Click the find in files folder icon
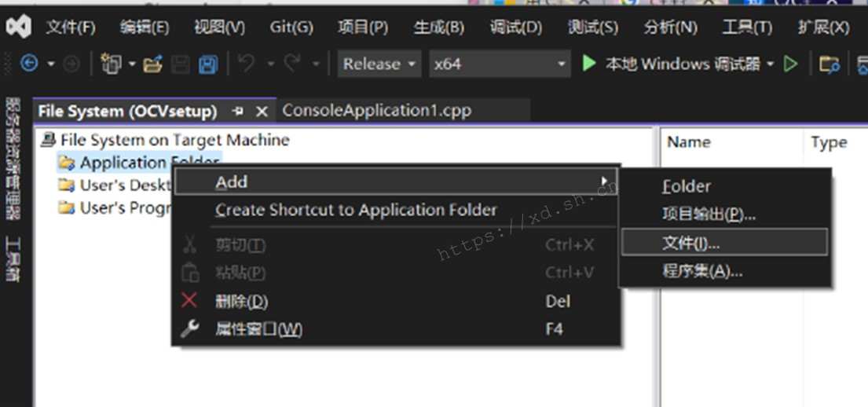 830,64
